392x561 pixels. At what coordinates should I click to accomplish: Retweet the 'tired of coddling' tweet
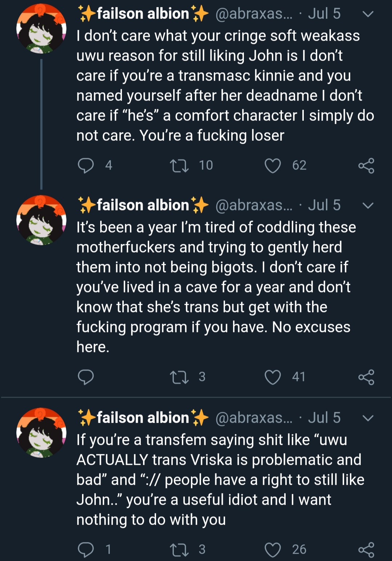tap(179, 377)
